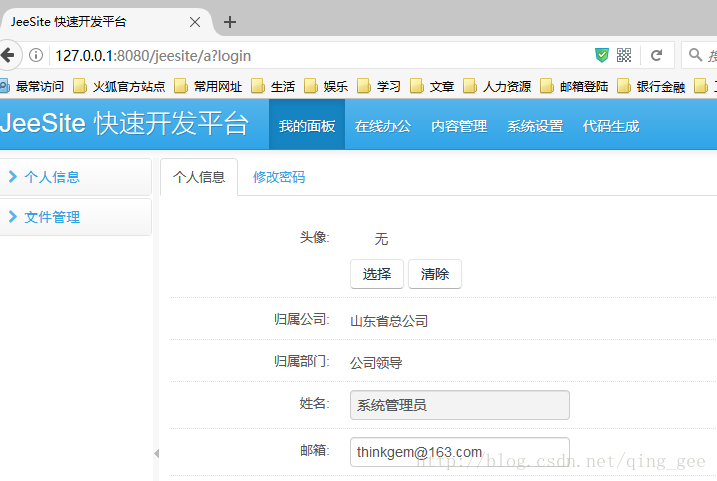
Task: Open the 文章 bookmark folder
Action: [432, 86]
